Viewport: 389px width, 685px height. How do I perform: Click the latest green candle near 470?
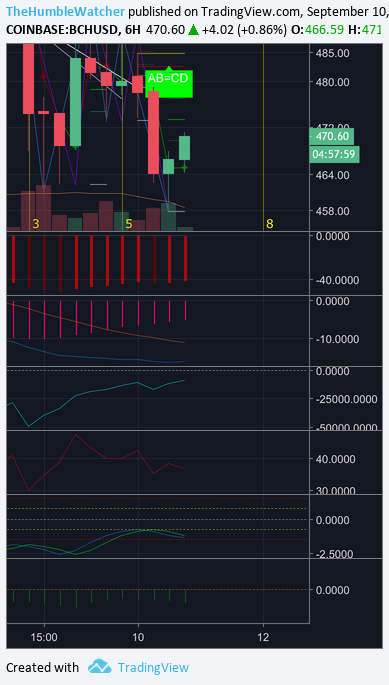pyautogui.click(x=184, y=148)
